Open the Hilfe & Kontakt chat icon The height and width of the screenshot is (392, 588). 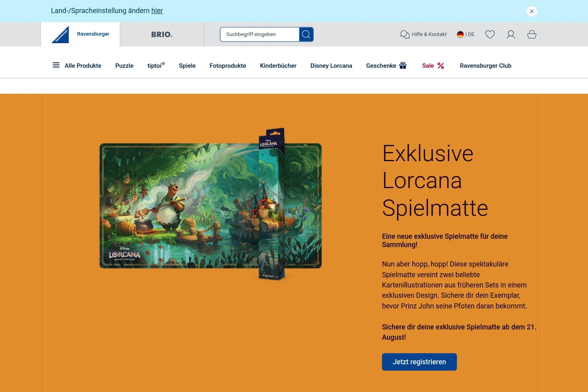point(405,34)
